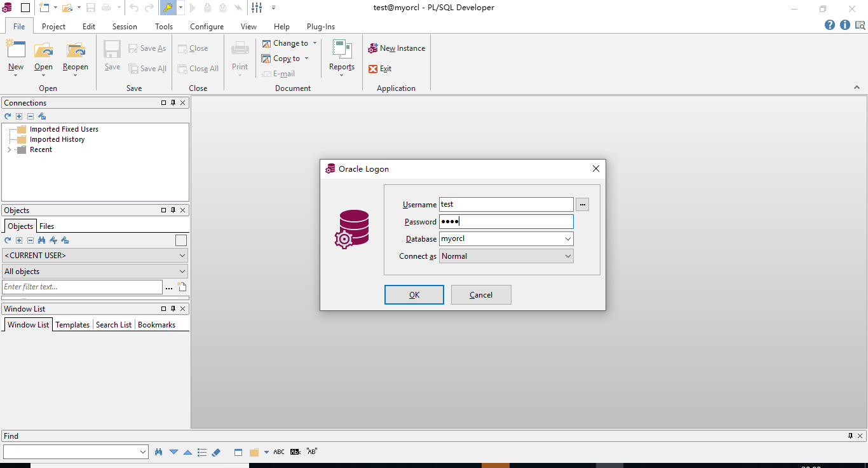Click Find Previous up arrow in Find bar
The image size is (868, 468).
(x=187, y=452)
